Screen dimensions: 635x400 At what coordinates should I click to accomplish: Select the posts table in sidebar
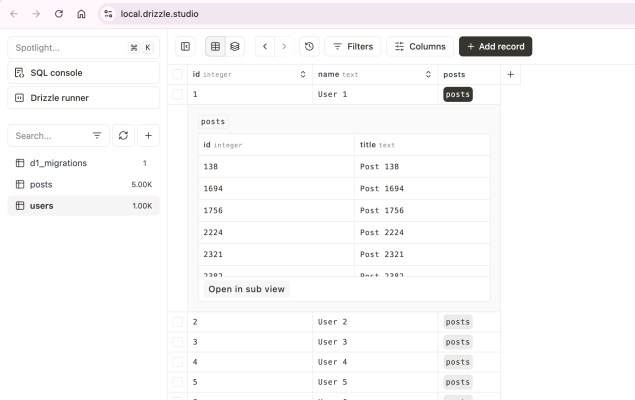click(x=83, y=185)
